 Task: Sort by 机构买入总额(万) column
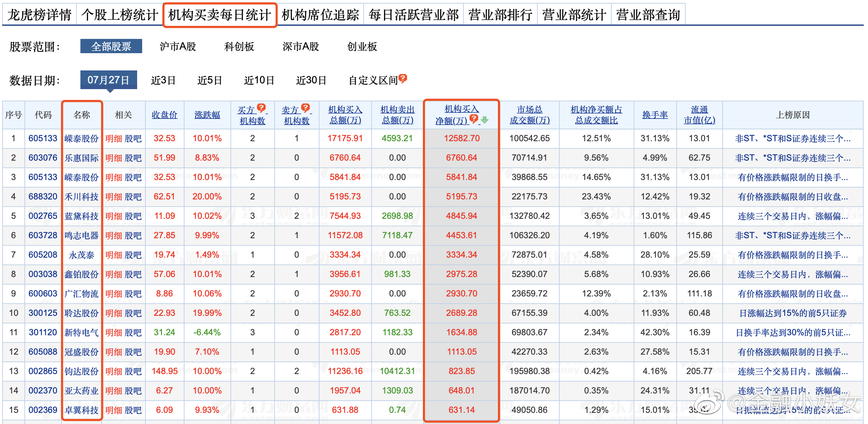pyautogui.click(x=345, y=115)
